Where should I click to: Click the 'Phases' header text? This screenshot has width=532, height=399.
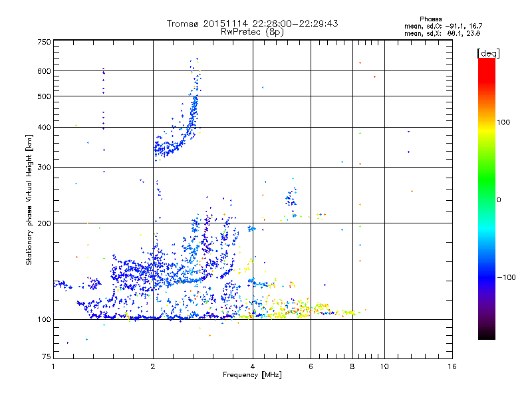pyautogui.click(x=430, y=19)
